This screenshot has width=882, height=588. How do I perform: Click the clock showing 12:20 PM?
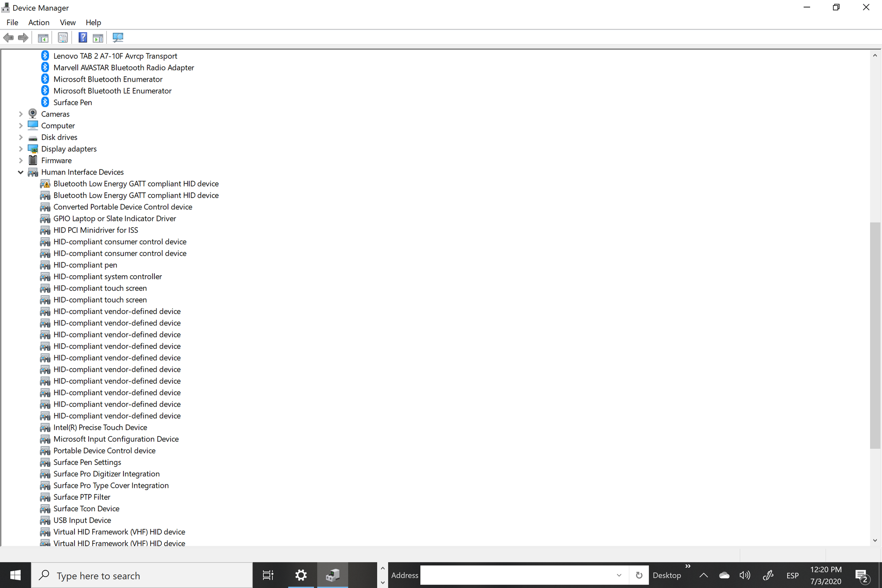pyautogui.click(x=826, y=569)
